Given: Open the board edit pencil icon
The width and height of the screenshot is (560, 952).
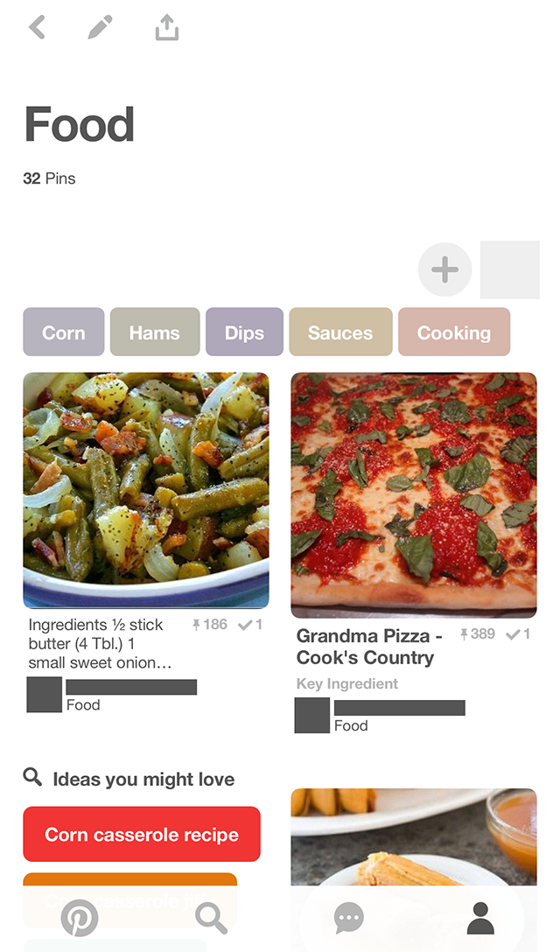Looking at the screenshot, I should [x=99, y=26].
